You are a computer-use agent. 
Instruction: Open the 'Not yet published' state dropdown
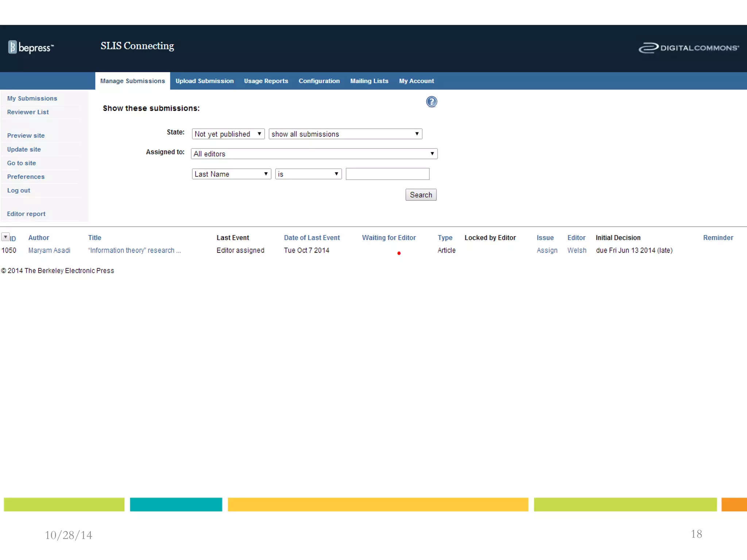coord(228,134)
